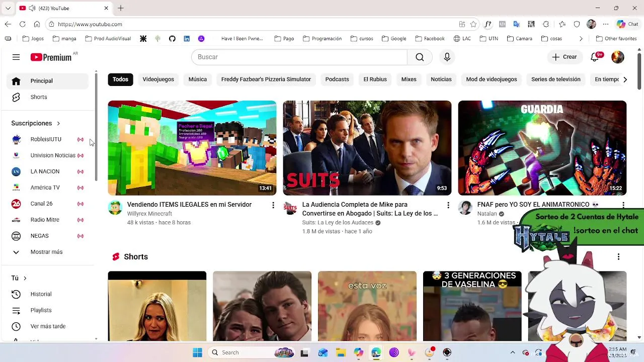Image resolution: width=644 pixels, height=362 pixels.
Task: Expand the Tú section chevron
Action: [x=25, y=278]
